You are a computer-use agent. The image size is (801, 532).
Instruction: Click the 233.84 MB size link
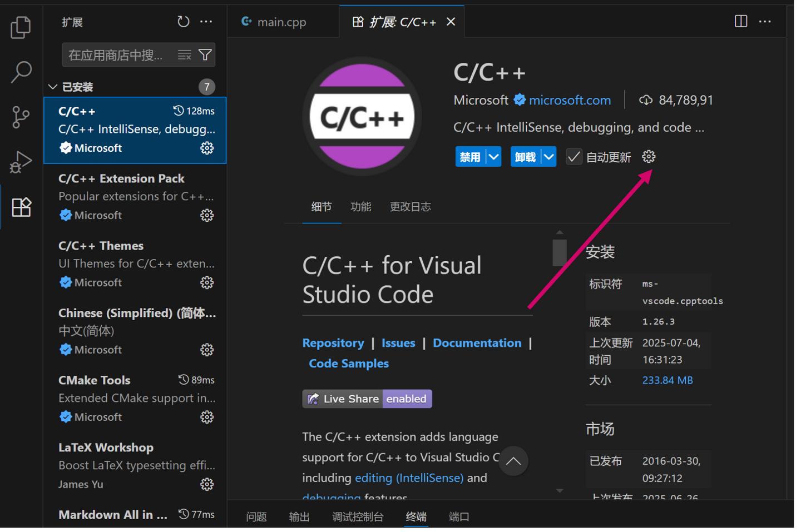pos(667,380)
